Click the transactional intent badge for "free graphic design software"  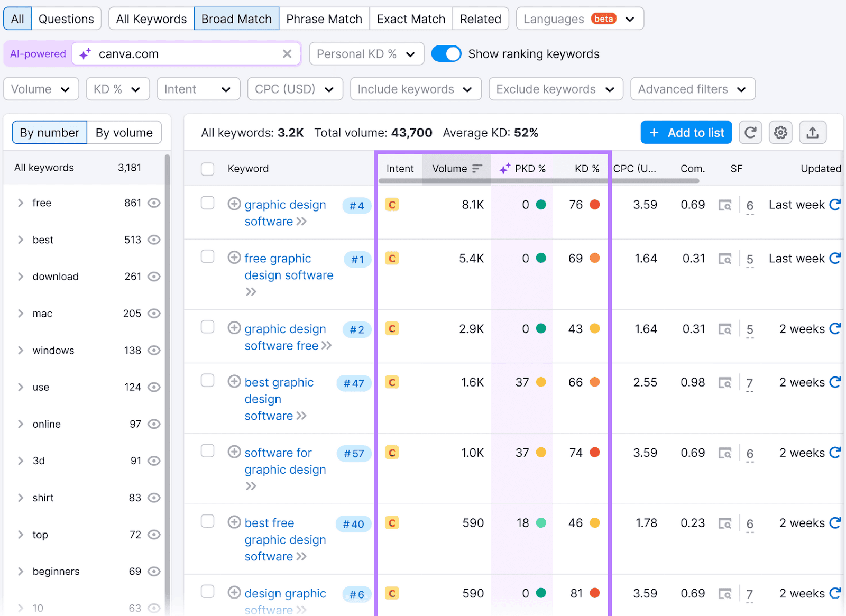392,259
